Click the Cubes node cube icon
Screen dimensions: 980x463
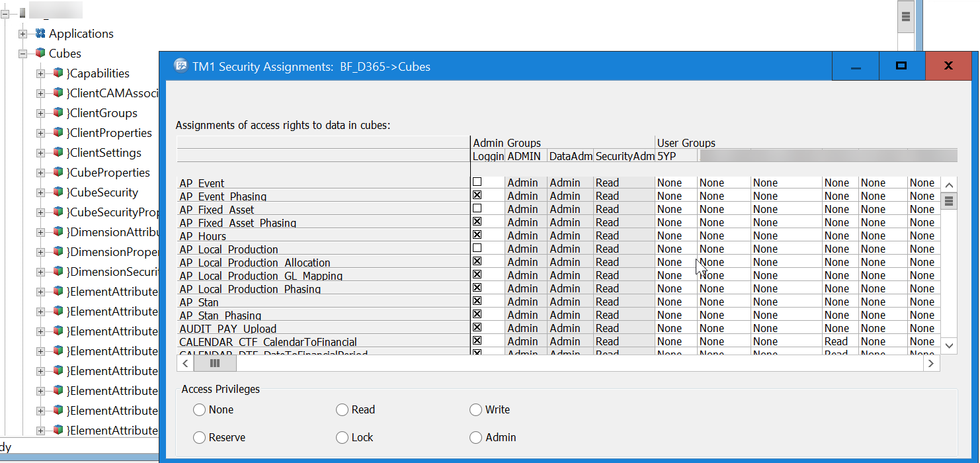pyautogui.click(x=40, y=54)
